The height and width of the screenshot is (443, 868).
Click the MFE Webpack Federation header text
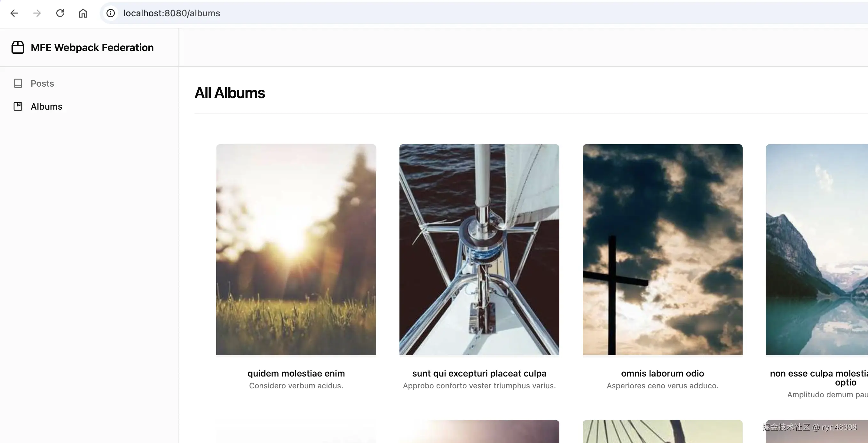[x=92, y=47]
